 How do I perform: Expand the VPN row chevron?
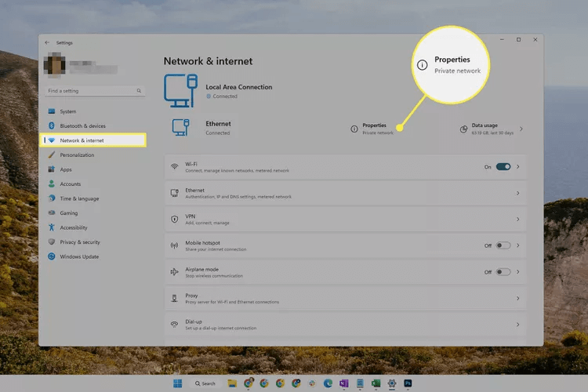point(518,219)
